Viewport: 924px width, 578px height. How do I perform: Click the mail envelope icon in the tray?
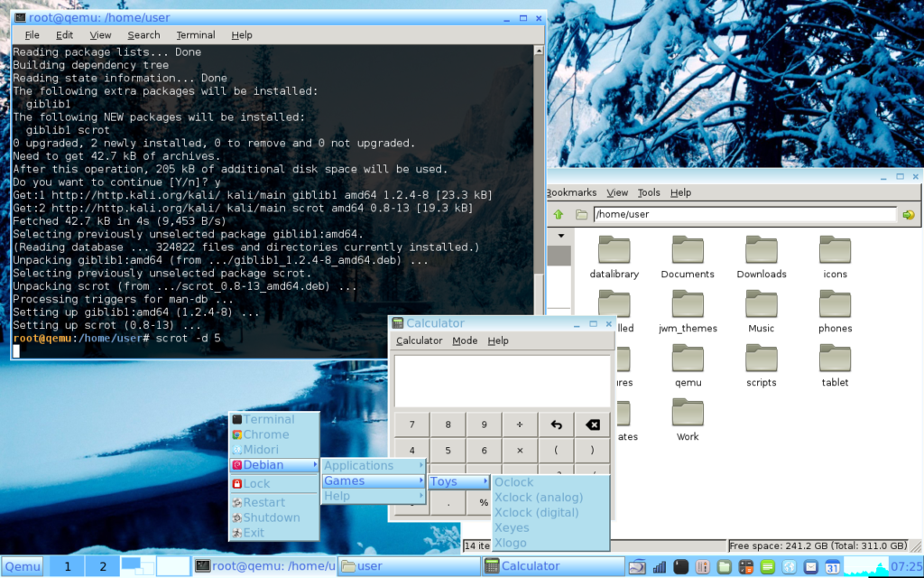(x=811, y=567)
